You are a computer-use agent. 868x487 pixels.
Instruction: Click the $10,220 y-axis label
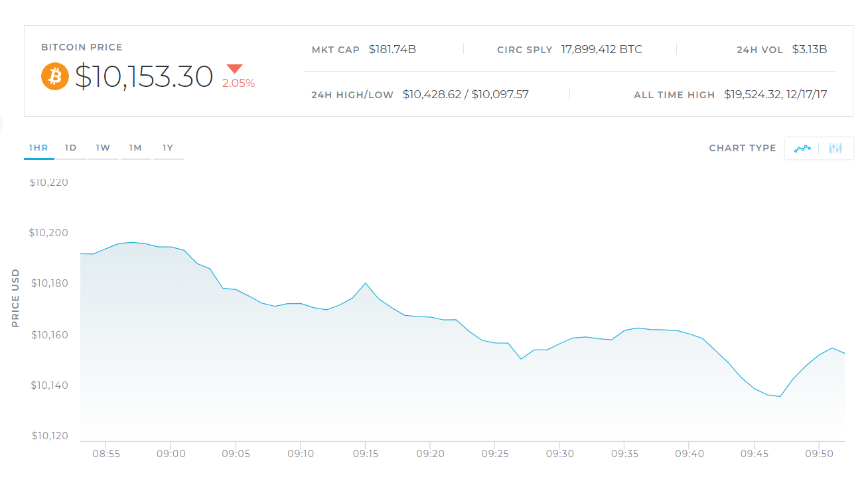pos(49,182)
